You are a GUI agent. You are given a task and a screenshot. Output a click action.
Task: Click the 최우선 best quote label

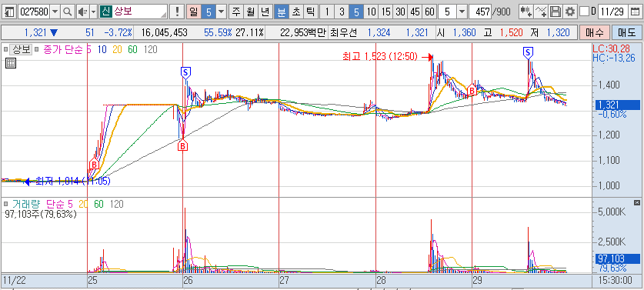pos(343,32)
